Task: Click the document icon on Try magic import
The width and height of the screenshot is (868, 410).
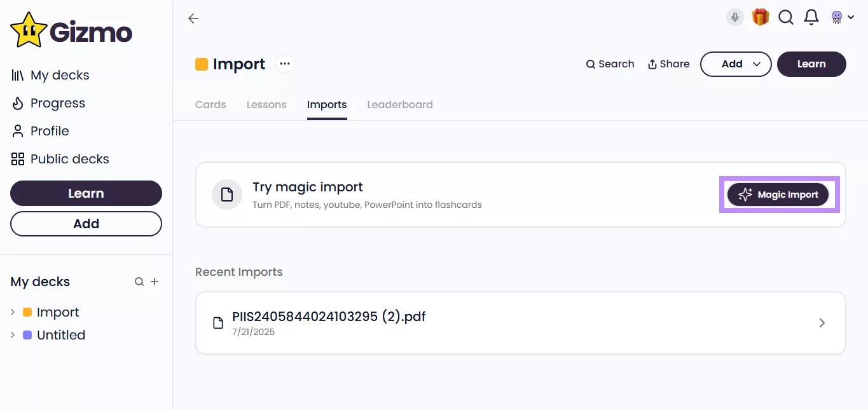Action: tap(227, 195)
